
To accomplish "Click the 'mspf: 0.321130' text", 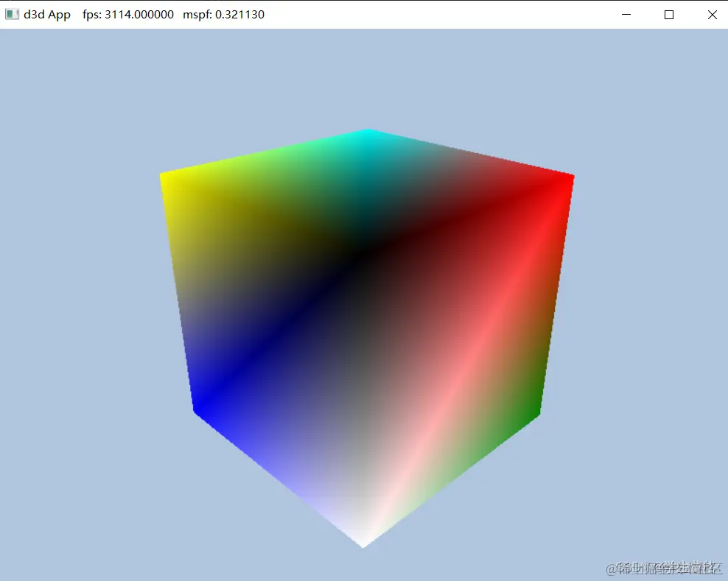I will (x=224, y=15).
